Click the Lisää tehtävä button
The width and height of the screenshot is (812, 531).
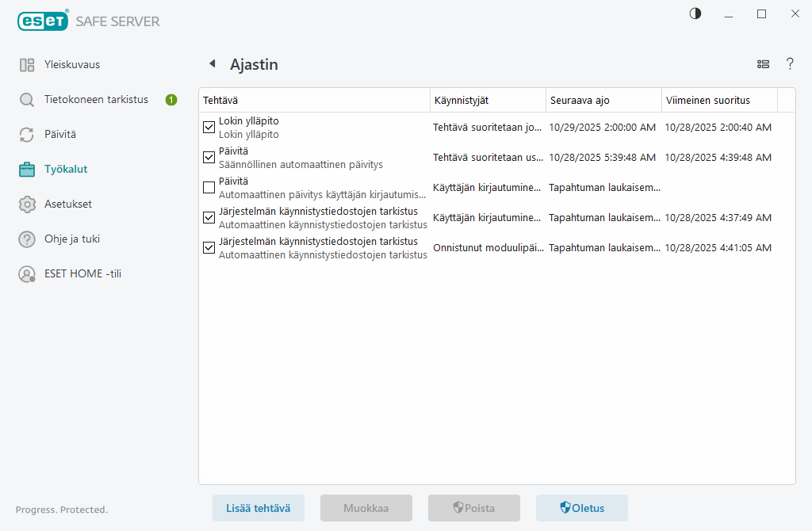coord(259,508)
